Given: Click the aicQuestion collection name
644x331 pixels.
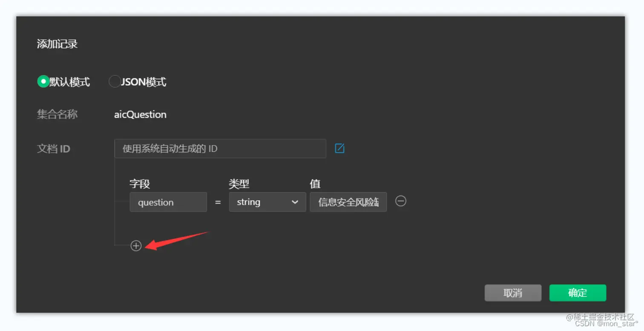Looking at the screenshot, I should click(x=140, y=115).
